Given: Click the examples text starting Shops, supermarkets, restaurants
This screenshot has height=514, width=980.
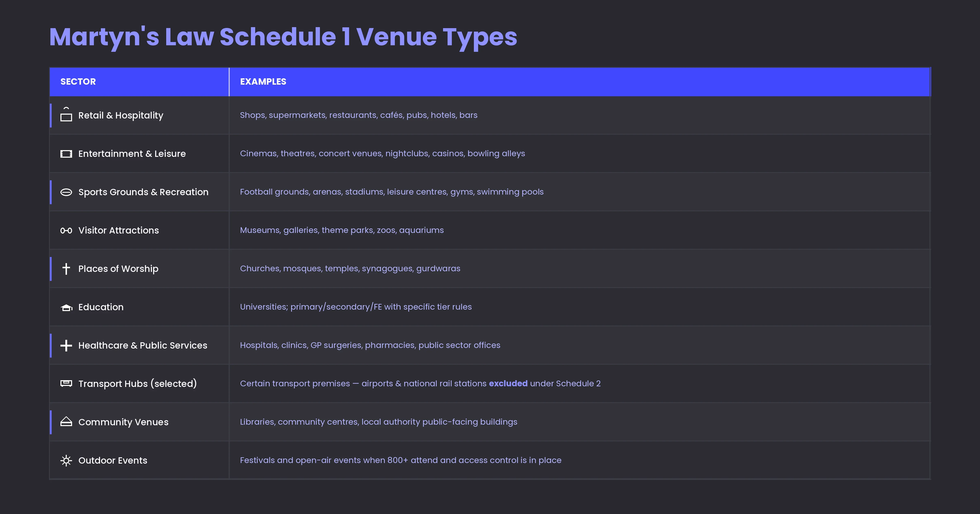Looking at the screenshot, I should click(358, 115).
